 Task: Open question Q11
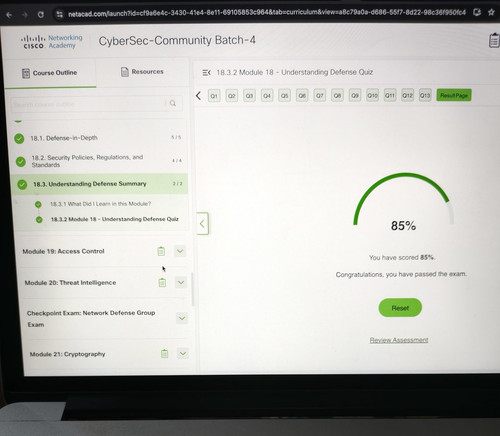click(390, 96)
